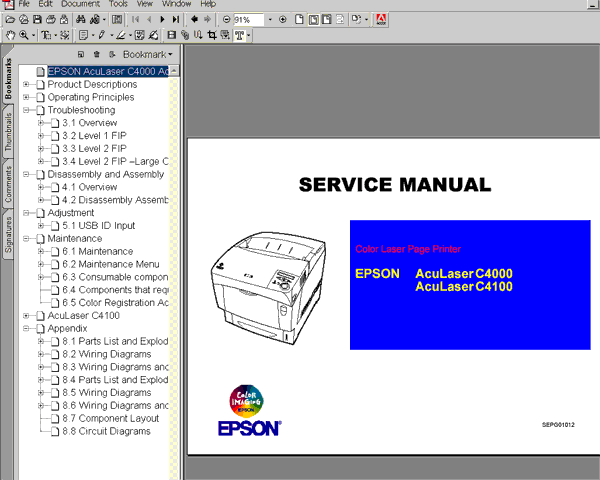The height and width of the screenshot is (480, 600).
Task: Switch to the Thumbnails side tab
Action: (x=8, y=132)
